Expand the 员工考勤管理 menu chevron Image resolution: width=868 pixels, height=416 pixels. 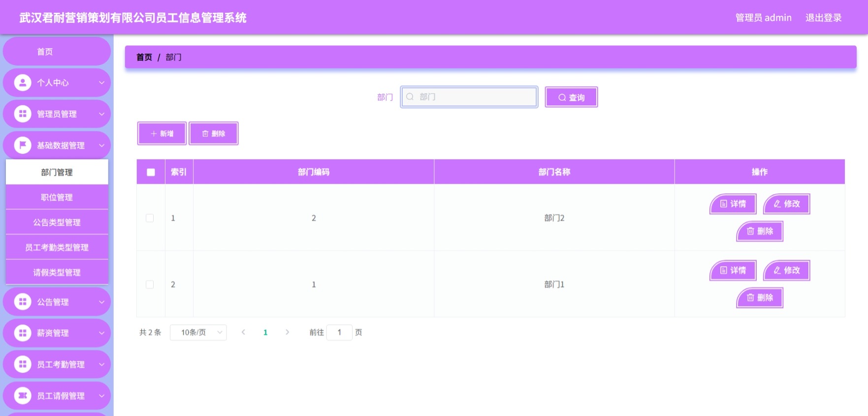101,364
